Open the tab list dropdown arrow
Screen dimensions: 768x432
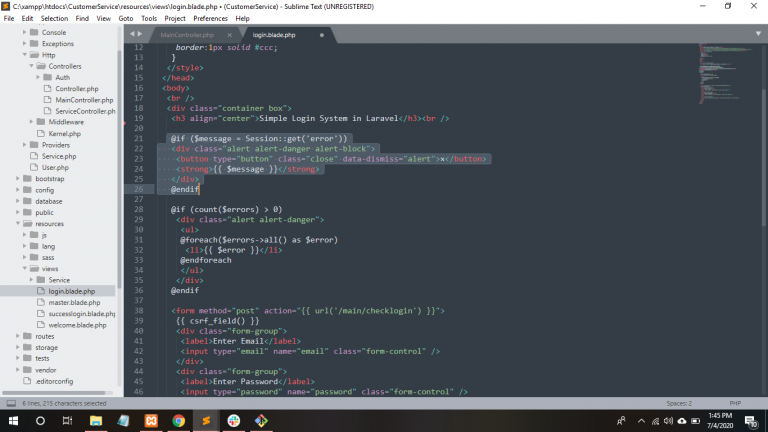tap(758, 34)
